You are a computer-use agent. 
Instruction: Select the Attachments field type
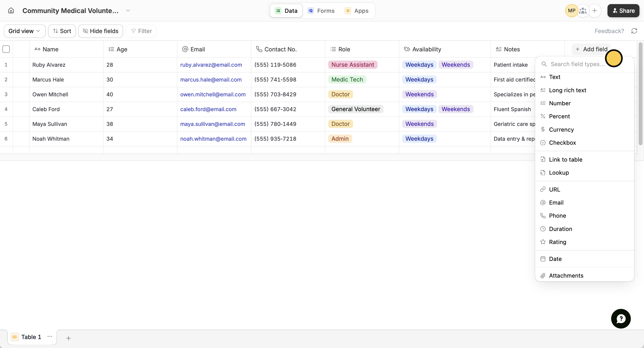[566, 275]
